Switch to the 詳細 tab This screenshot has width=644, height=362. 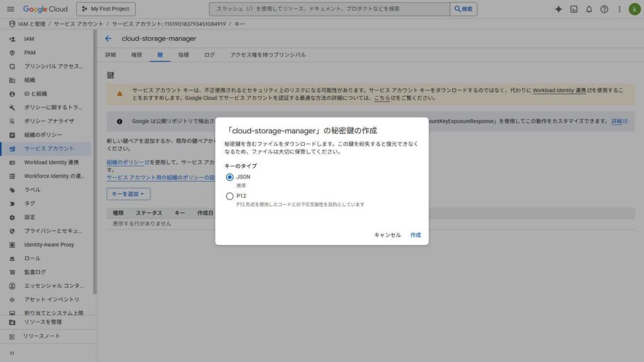pos(111,55)
